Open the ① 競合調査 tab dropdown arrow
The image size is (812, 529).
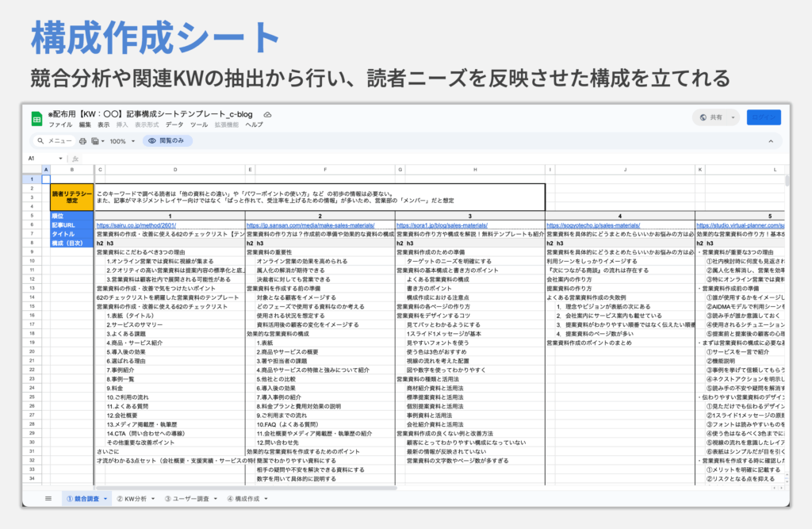pyautogui.click(x=105, y=499)
